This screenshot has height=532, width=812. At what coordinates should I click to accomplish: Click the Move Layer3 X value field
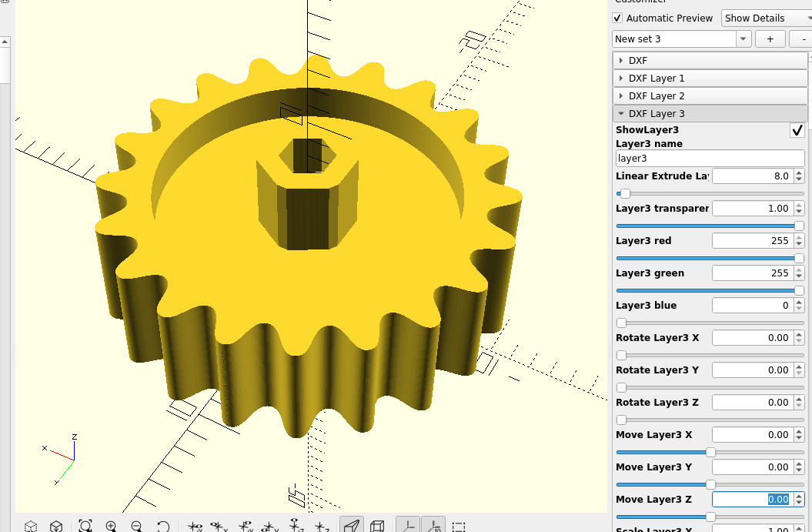[753, 435]
